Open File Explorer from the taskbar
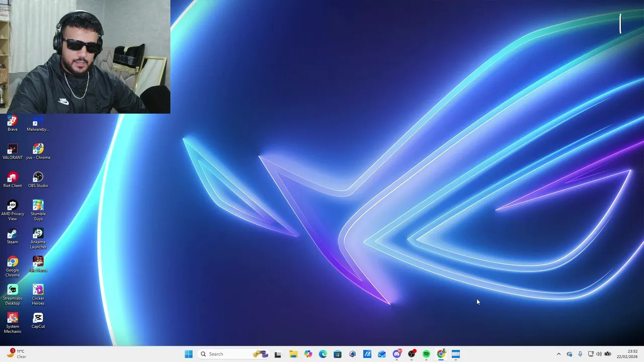This screenshot has height=362, width=644. click(293, 354)
